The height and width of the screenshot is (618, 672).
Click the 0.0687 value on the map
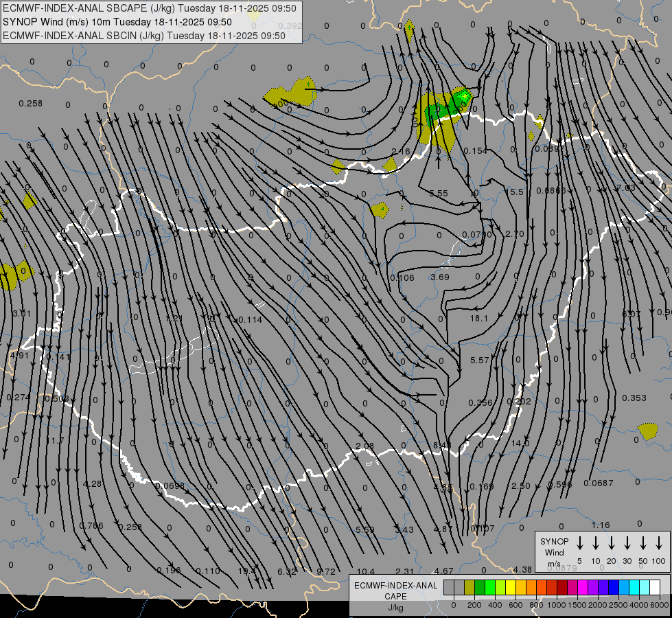point(599,483)
